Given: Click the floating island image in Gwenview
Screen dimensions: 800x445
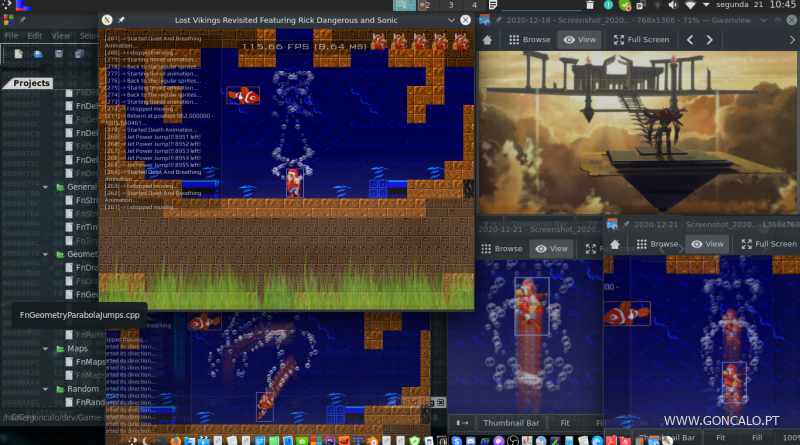Looking at the screenshot, I should (x=637, y=132).
